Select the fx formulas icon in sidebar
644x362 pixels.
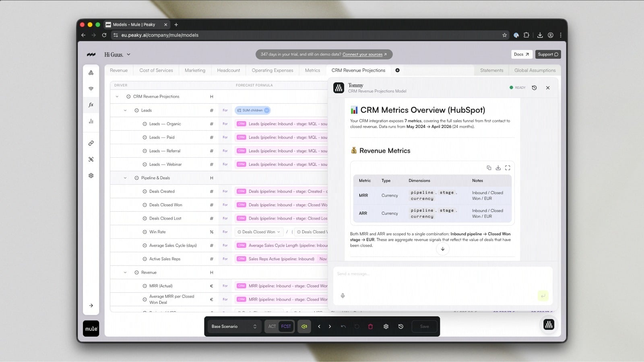coord(91,105)
